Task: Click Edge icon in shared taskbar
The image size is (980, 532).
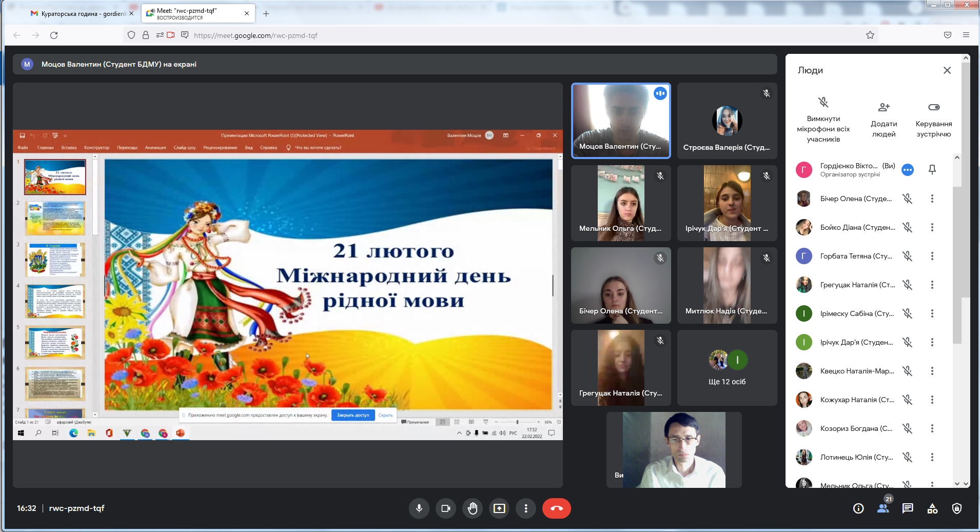Action: (73, 433)
